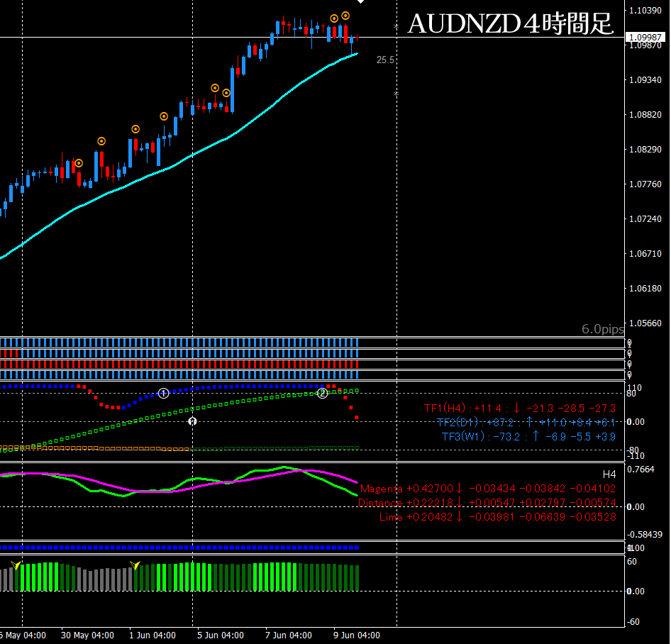Image resolution: width=671 pixels, height=644 pixels.
Task: Click the 0.7664 oscillator scale value
Action: click(x=640, y=470)
